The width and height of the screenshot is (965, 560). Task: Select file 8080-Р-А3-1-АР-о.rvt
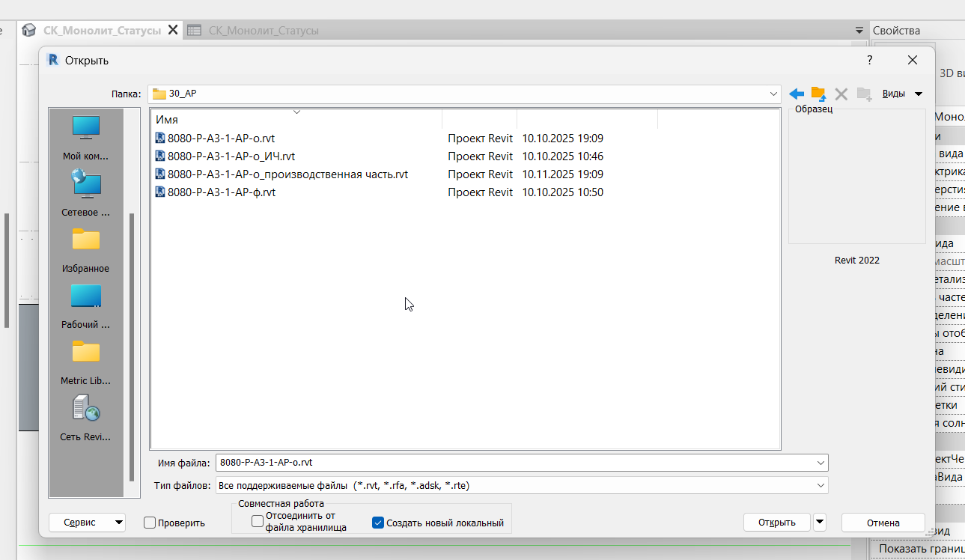point(222,139)
